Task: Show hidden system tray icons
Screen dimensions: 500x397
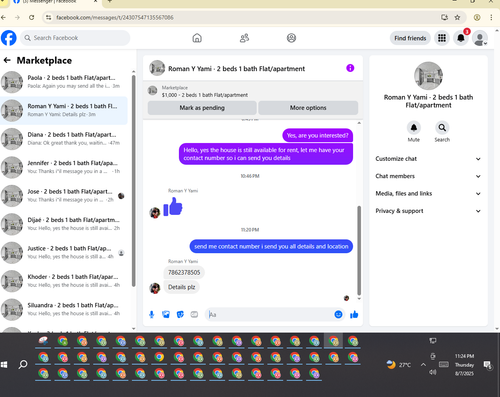Action: [423, 365]
